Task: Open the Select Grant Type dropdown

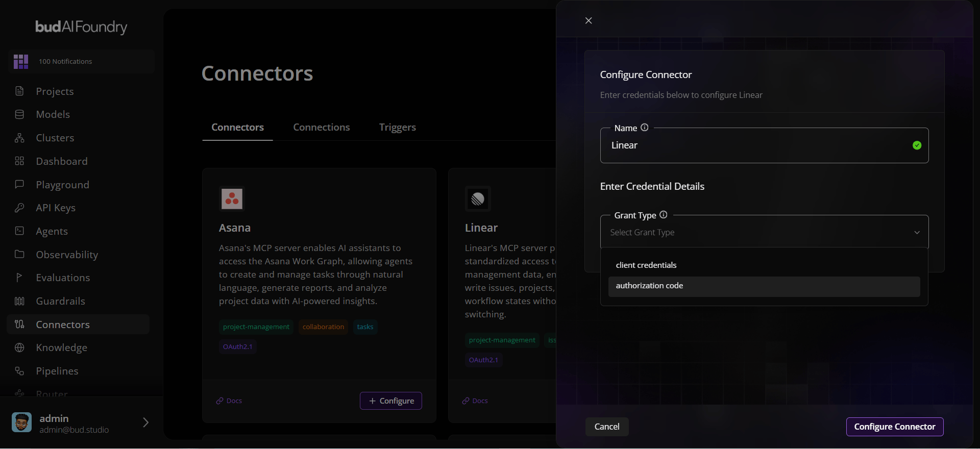Action: click(x=764, y=232)
